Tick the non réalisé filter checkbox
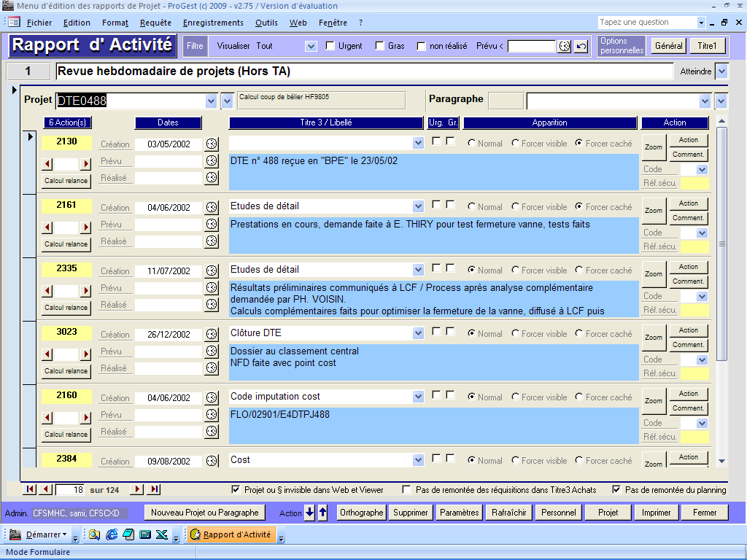The width and height of the screenshot is (747, 560). 421,46
